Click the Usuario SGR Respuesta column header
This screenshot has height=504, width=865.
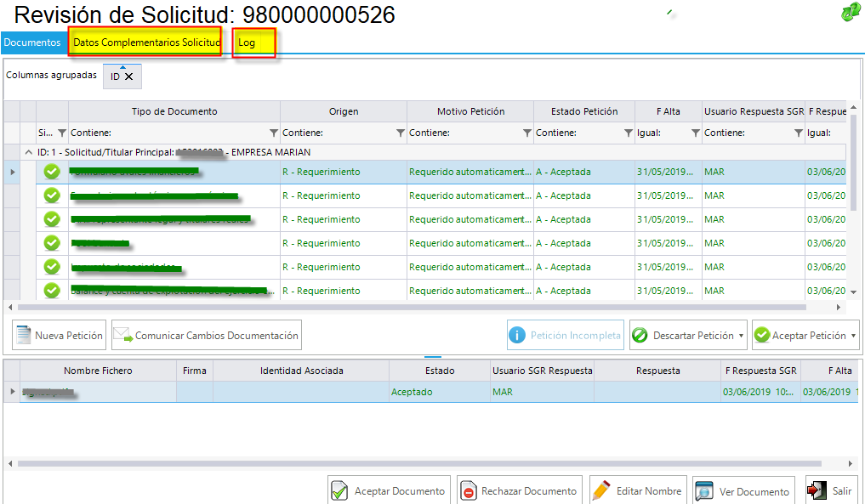[543, 371]
